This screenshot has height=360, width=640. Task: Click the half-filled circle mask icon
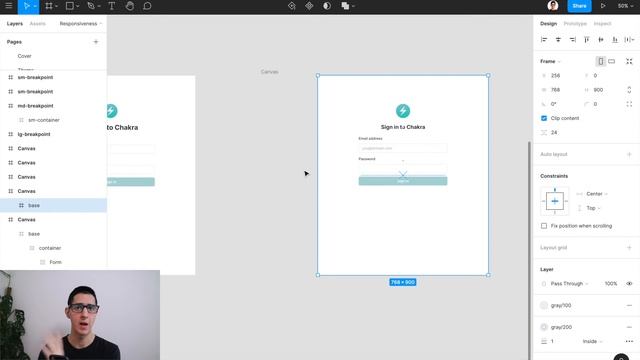[327, 6]
